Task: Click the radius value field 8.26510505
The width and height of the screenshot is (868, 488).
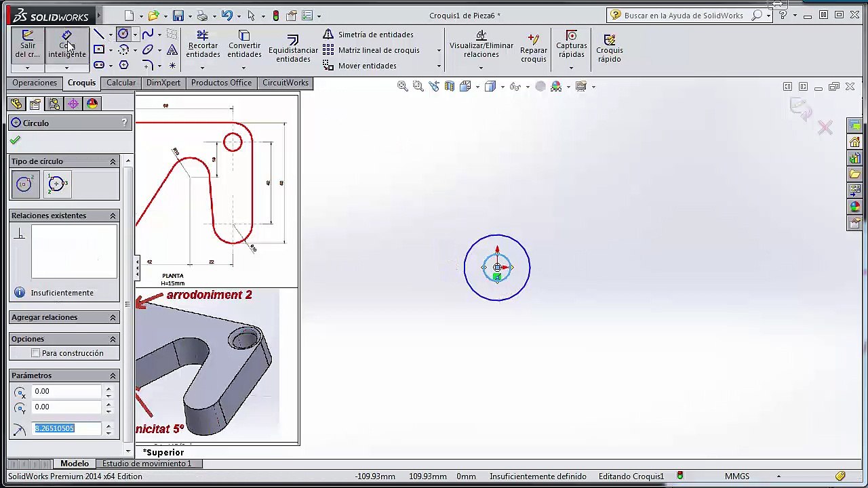Action: tap(67, 428)
